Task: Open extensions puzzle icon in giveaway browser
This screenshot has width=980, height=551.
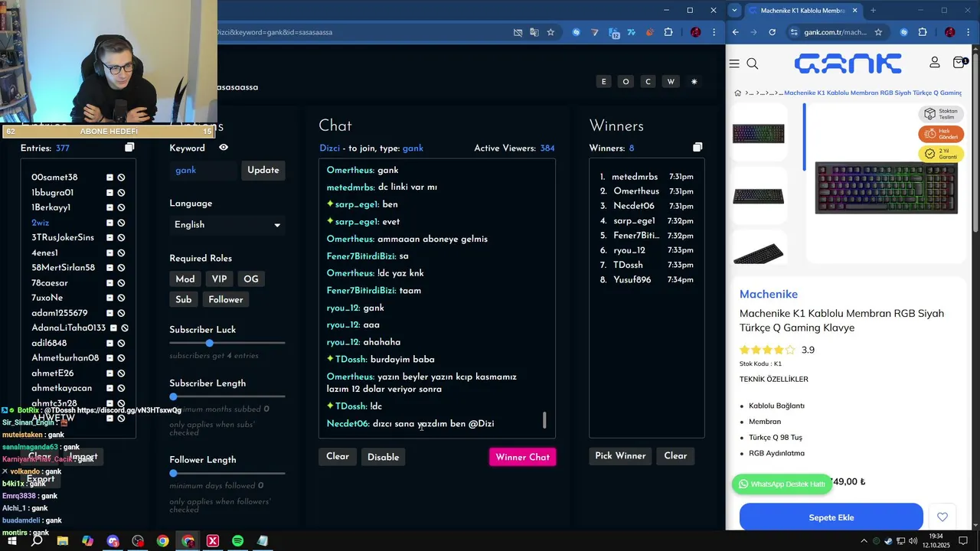Action: (x=668, y=32)
